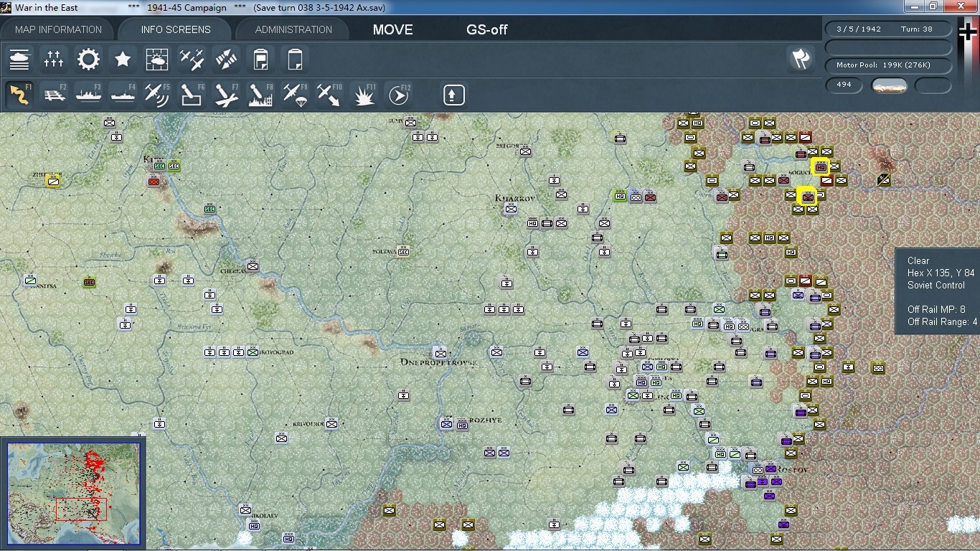This screenshot has height=551, width=980.
Task: Open the blank event log document icon
Action: click(295, 60)
